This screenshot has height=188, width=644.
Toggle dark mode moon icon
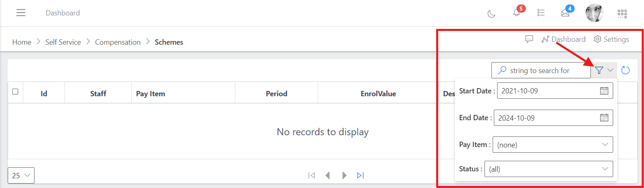coord(491,14)
